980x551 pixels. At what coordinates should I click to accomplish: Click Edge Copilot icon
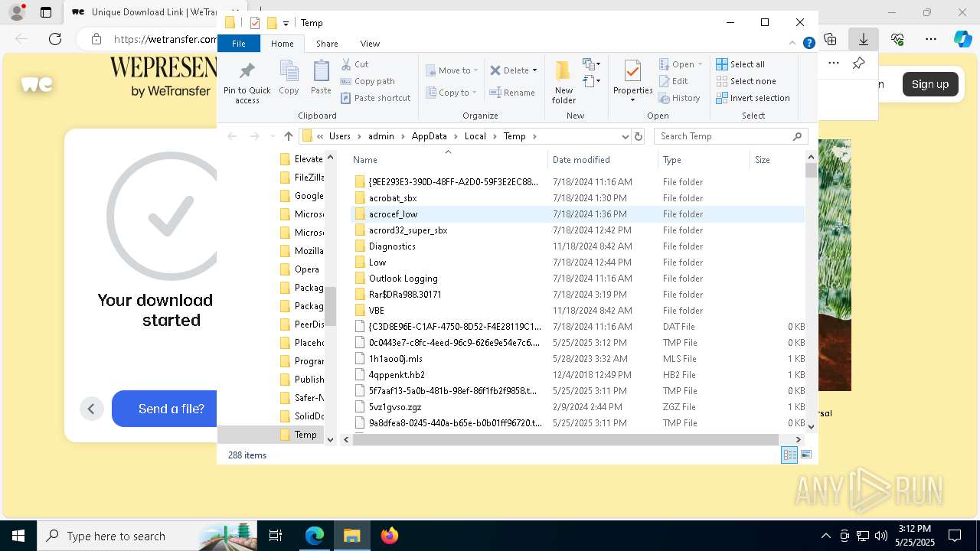962,39
